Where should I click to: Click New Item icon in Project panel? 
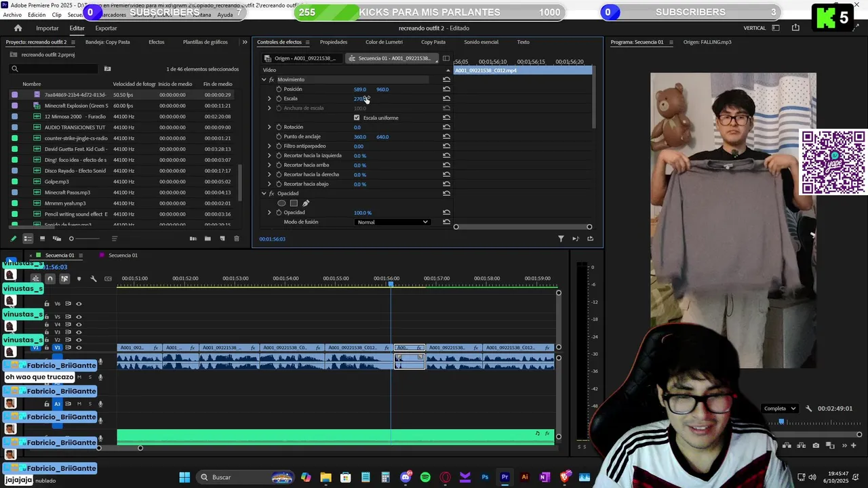tap(222, 239)
